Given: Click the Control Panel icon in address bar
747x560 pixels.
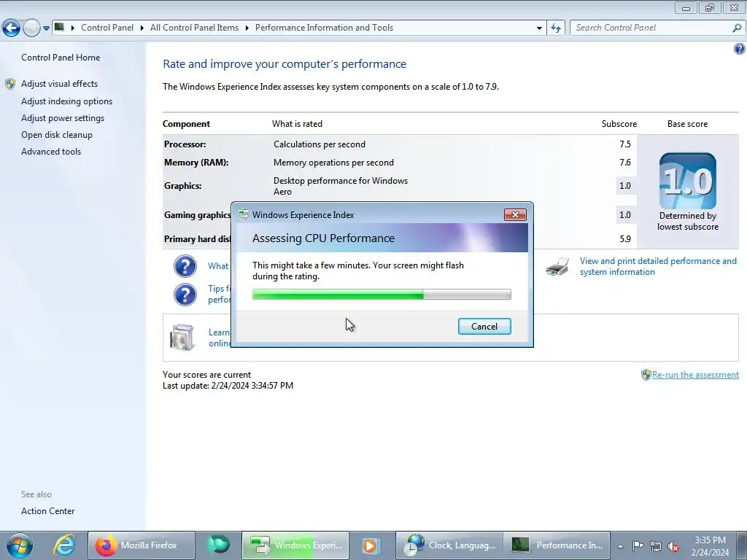Looking at the screenshot, I should coord(59,27).
